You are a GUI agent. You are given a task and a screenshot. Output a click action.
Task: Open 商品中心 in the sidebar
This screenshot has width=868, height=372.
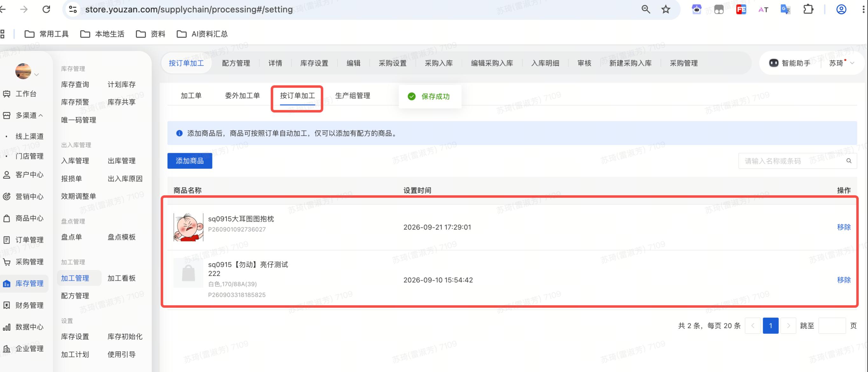pos(23,218)
